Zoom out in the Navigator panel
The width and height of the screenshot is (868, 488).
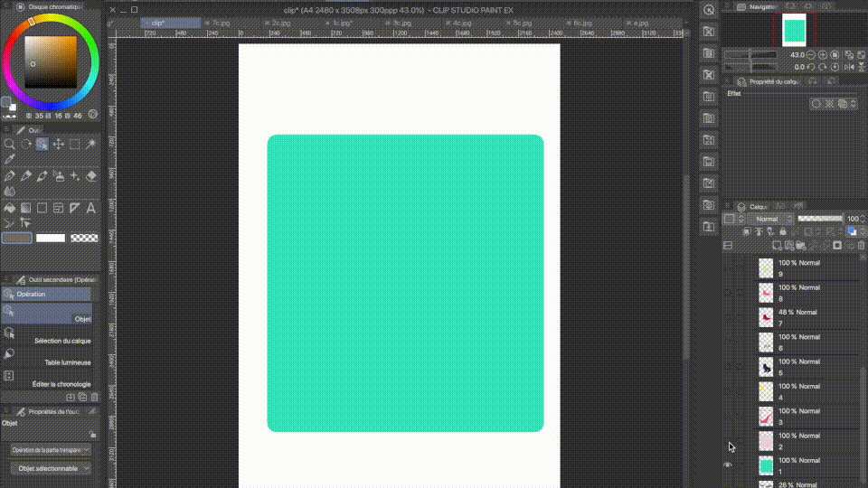811,55
